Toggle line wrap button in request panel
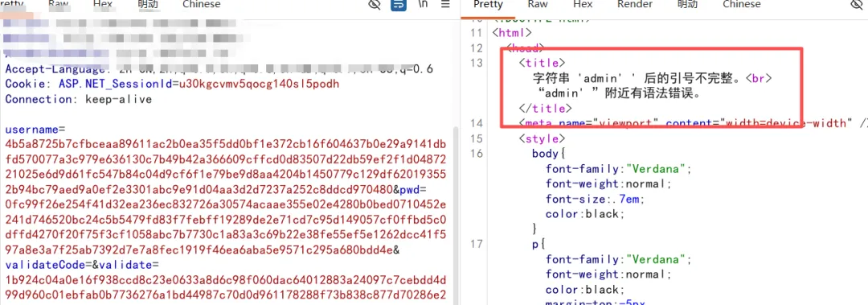Screen dimensions: 868x305 point(398,5)
